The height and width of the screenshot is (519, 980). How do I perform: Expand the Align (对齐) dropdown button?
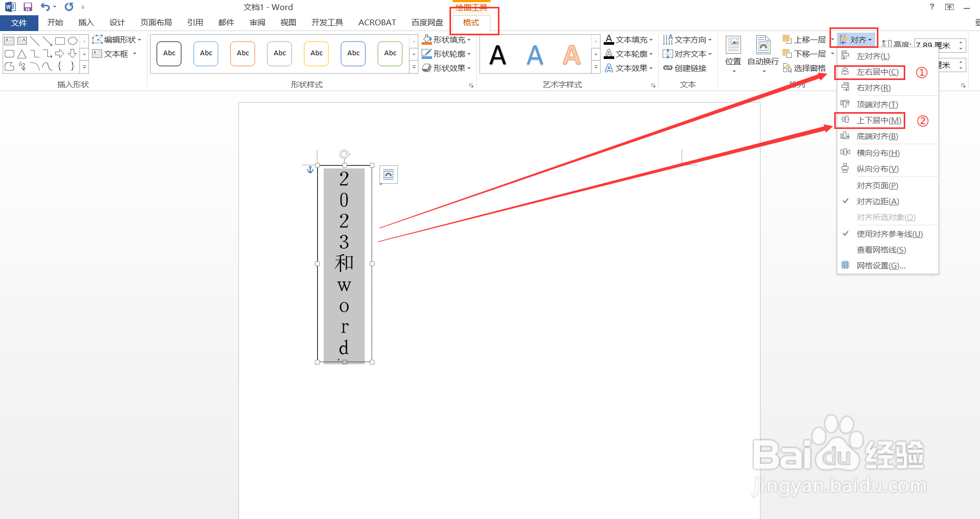coord(856,39)
